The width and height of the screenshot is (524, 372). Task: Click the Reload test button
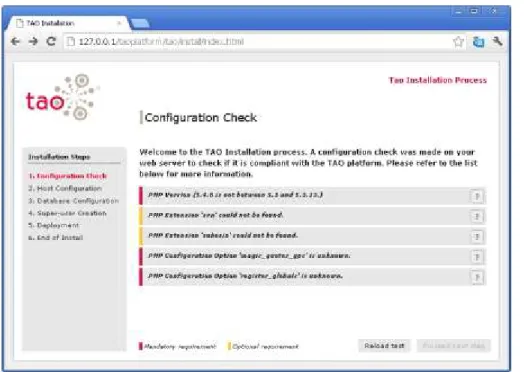pos(384,346)
